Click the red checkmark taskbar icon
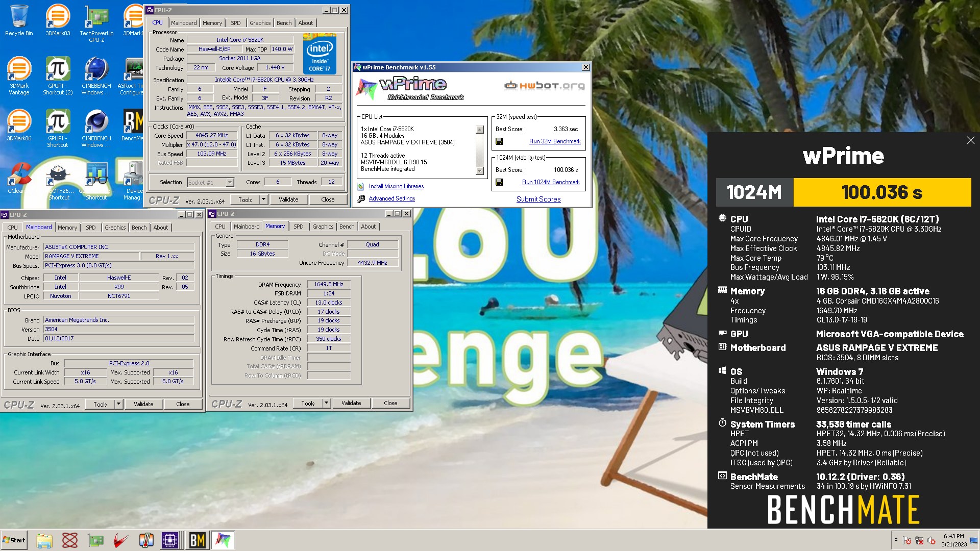Screen dimensions: 980x551 pyautogui.click(x=121, y=540)
